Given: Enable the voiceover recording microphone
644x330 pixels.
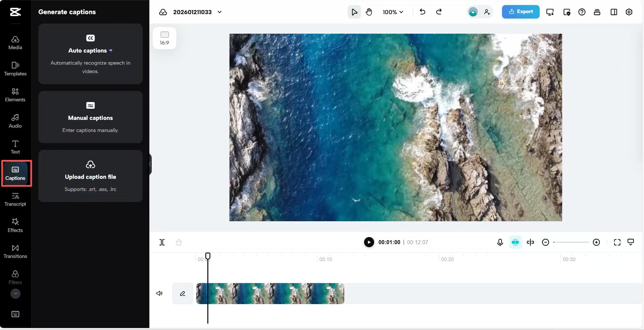Looking at the screenshot, I should (x=500, y=242).
